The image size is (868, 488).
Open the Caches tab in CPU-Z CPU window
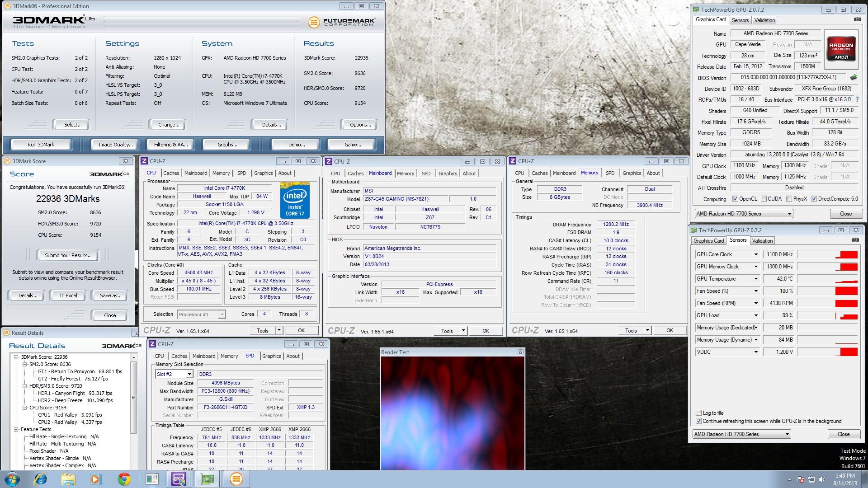tap(171, 173)
